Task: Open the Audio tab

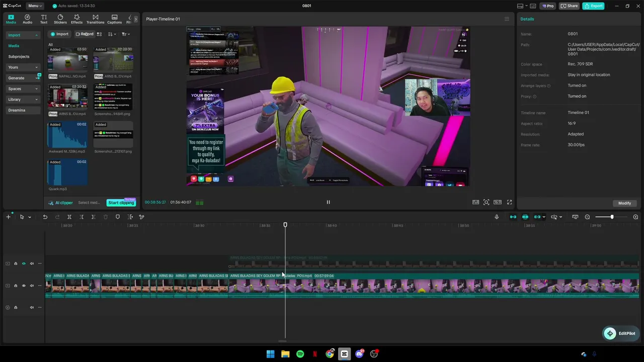Action: click(27, 19)
